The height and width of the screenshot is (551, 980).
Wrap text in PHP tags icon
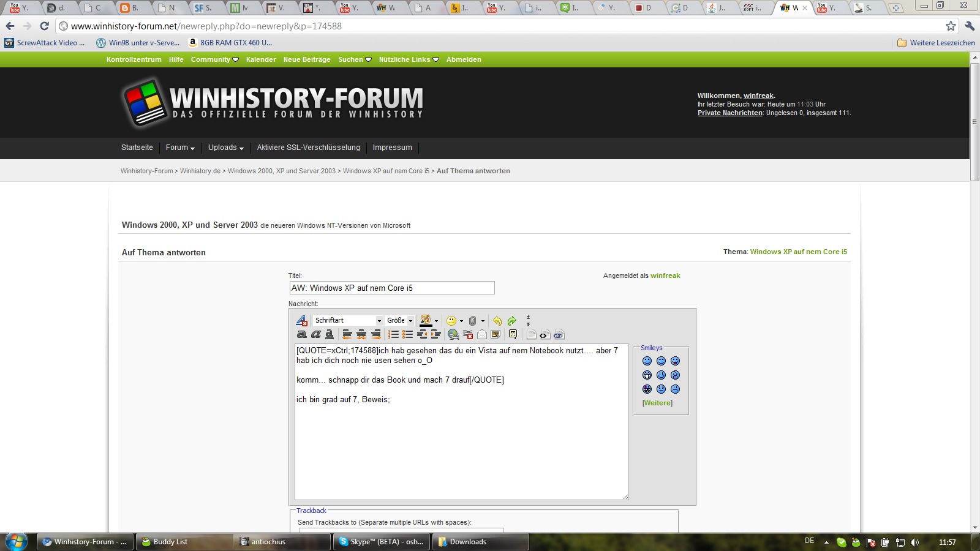pos(559,334)
